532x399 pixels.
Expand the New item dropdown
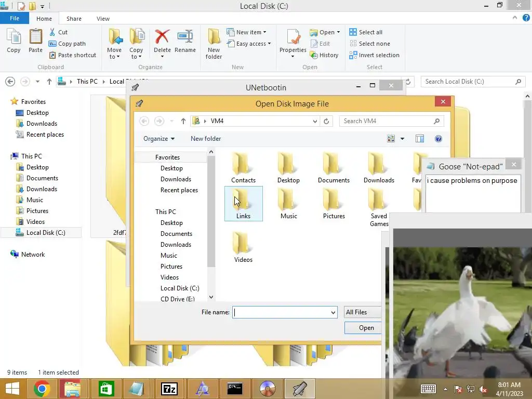246,32
